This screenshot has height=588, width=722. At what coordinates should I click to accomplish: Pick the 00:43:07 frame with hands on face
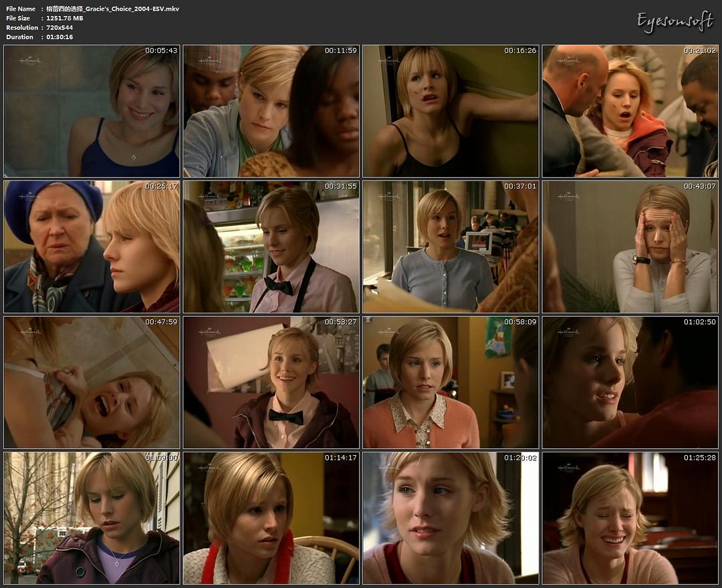point(630,247)
